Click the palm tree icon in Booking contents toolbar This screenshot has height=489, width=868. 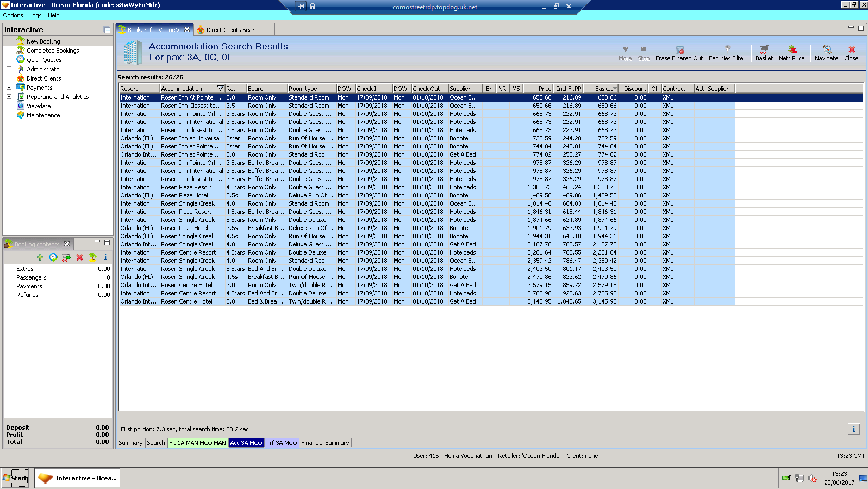pyautogui.click(x=92, y=257)
